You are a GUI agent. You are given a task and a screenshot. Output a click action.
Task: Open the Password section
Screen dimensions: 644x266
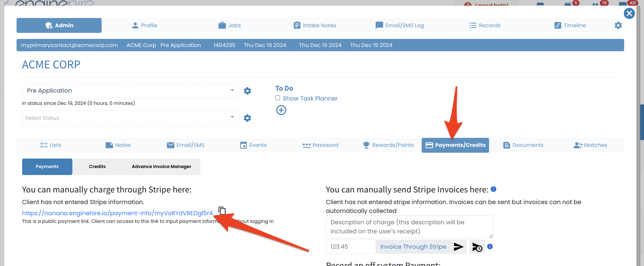[320, 145]
